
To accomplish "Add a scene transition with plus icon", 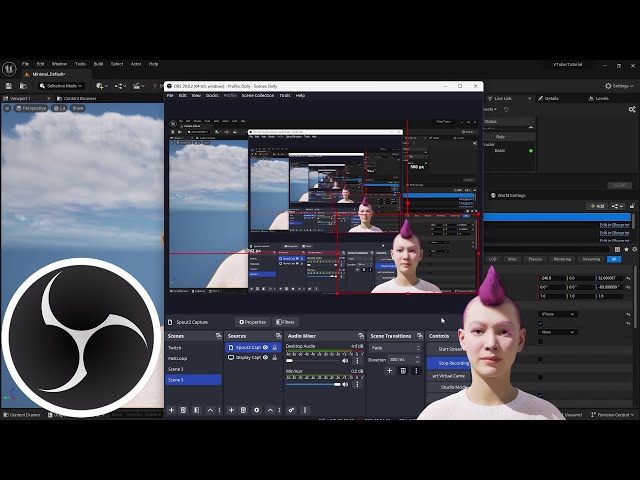I will pos(389,371).
